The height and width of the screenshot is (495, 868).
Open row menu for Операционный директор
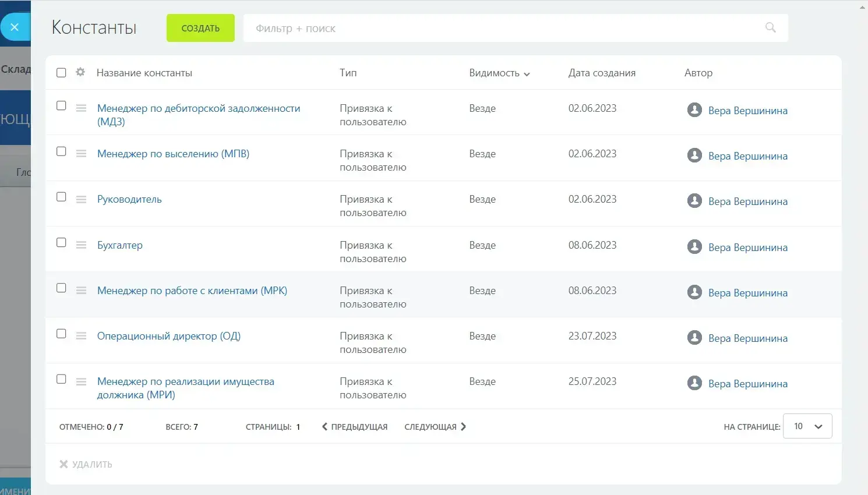pos(81,336)
